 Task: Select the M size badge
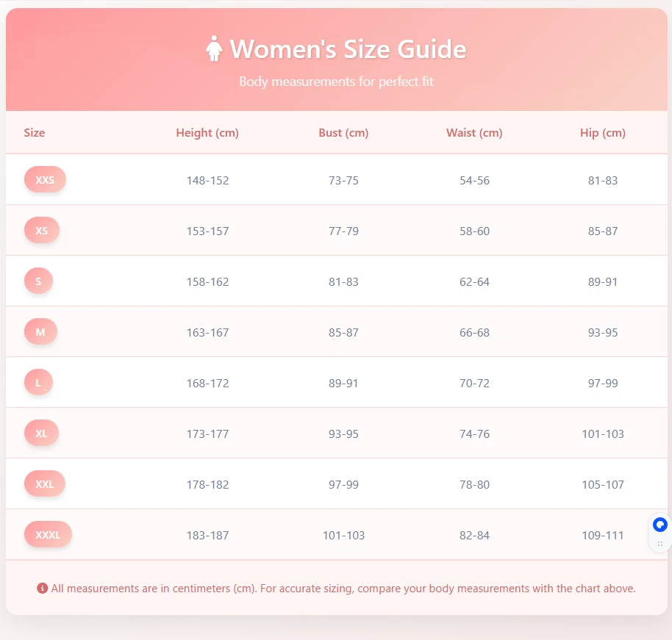(40, 332)
